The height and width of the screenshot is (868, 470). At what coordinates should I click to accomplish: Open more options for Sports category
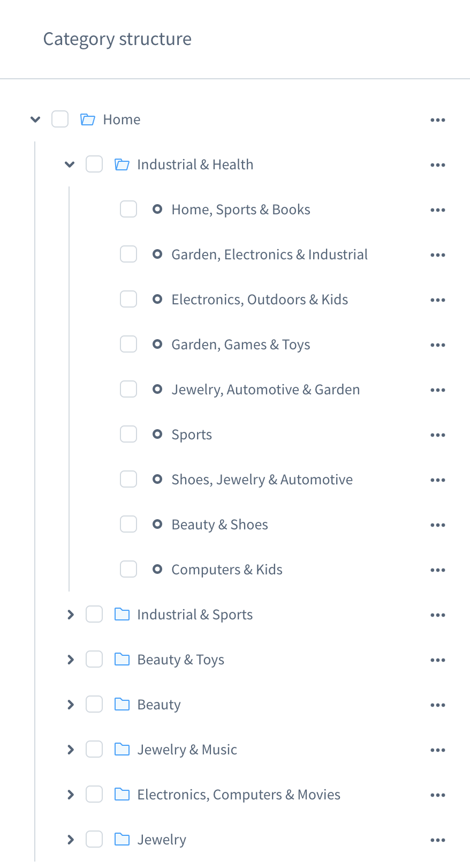coord(438,435)
